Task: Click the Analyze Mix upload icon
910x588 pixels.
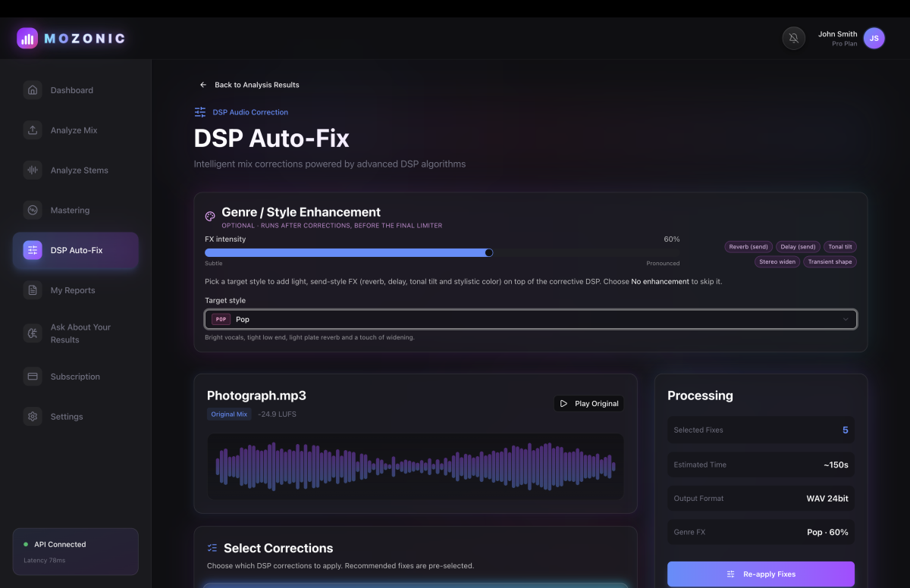Action: coord(33,130)
